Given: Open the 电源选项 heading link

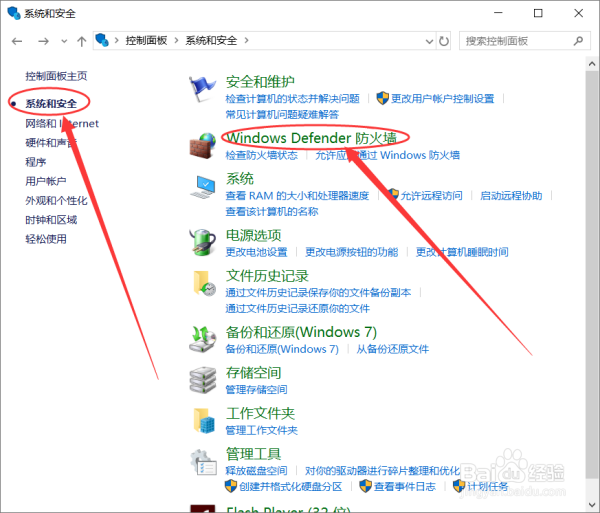Looking at the screenshot, I should tap(253, 235).
